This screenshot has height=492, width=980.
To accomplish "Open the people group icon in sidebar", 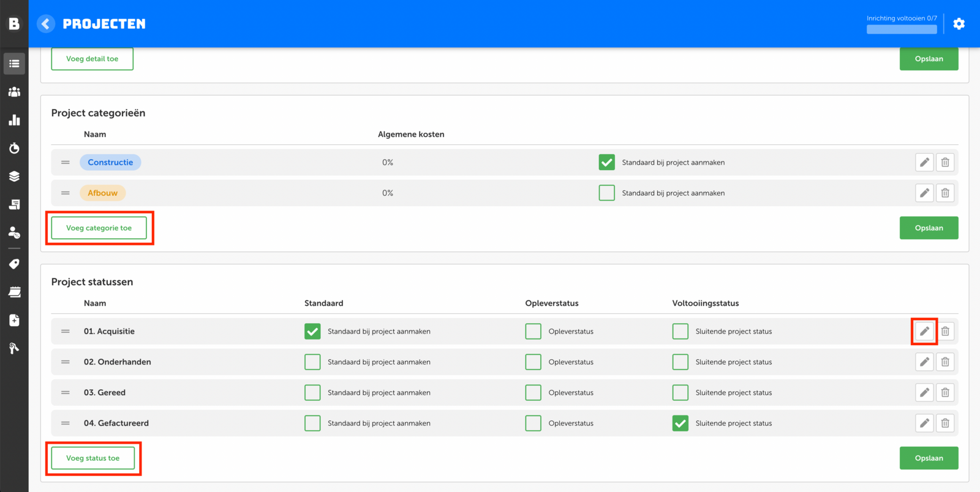I will click(x=14, y=92).
